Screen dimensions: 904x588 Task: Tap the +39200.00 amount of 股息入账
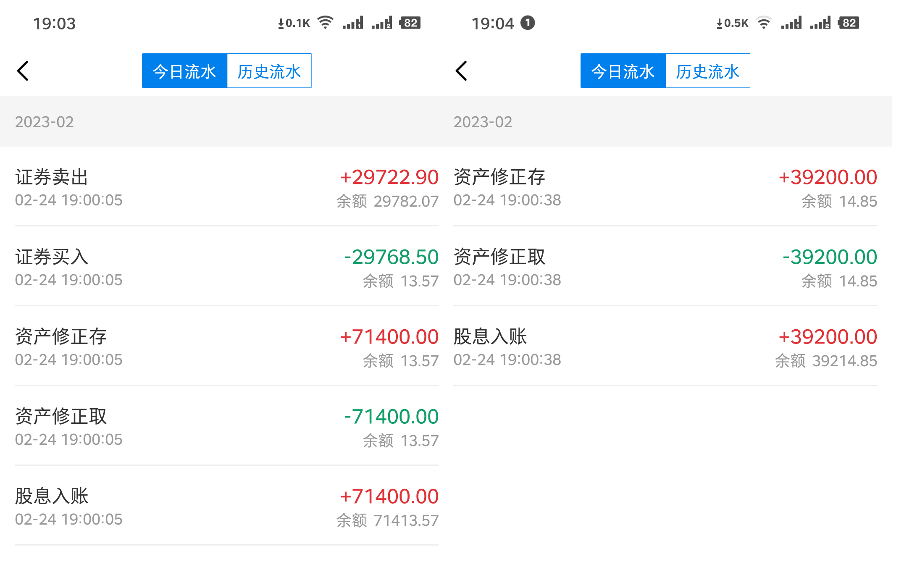point(828,337)
